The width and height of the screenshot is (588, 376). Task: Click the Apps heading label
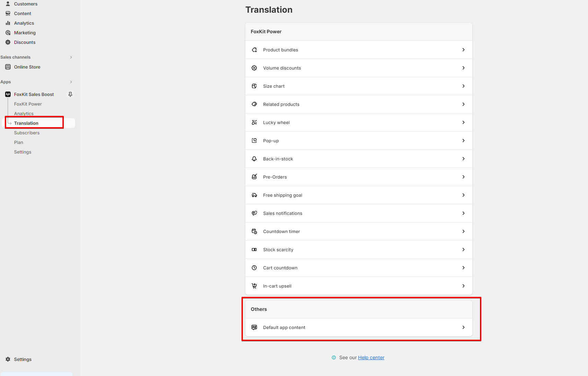point(5,82)
